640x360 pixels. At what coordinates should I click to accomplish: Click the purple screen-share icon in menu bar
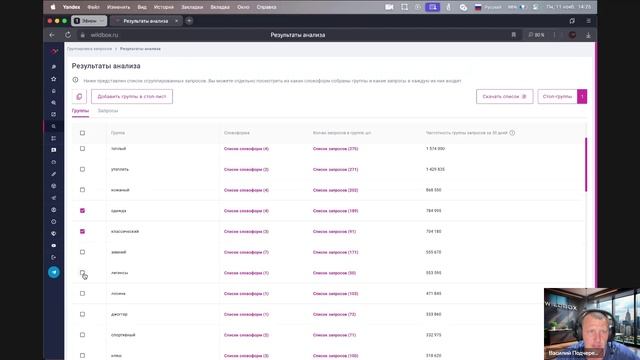(x=433, y=7)
